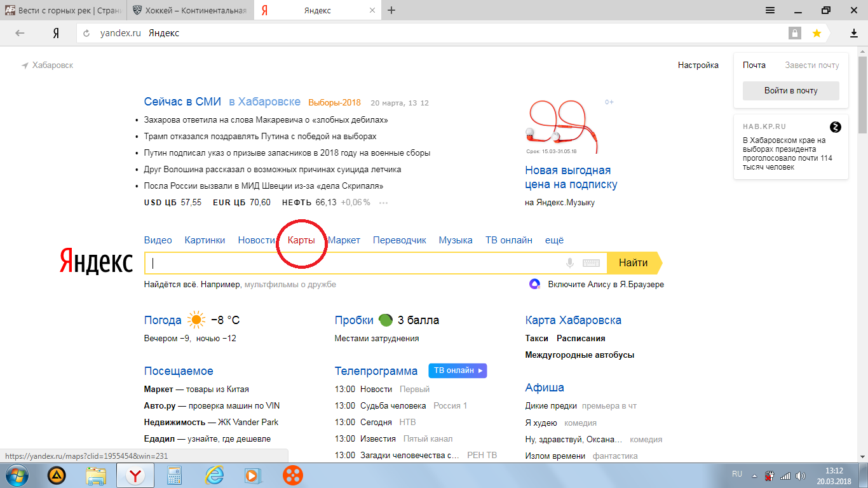The height and width of the screenshot is (488, 868).
Task: Click the network signal tray icon
Action: pyautogui.click(x=785, y=475)
